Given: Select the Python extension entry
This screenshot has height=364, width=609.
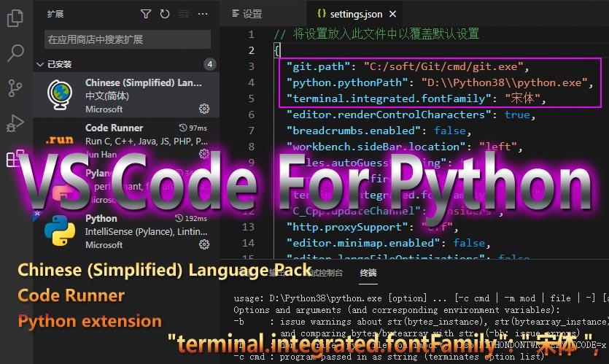Looking at the screenshot, I should pyautogui.click(x=126, y=231).
